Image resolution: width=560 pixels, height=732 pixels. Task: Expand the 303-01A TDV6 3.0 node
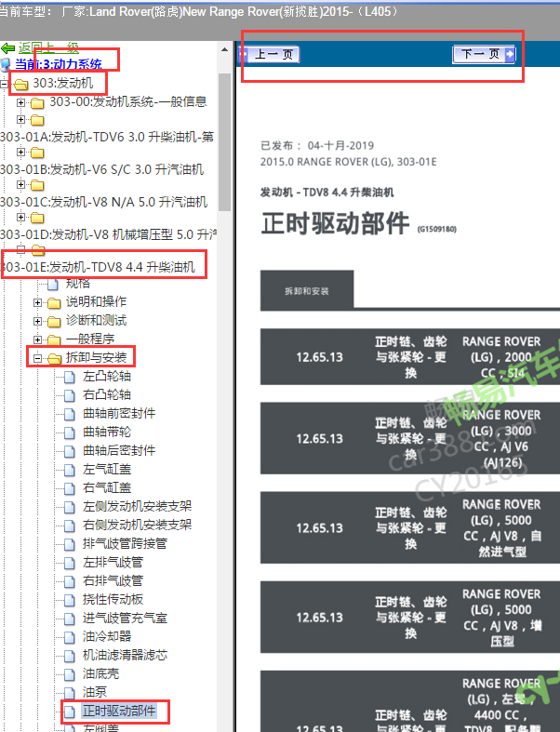pyautogui.click(x=20, y=119)
